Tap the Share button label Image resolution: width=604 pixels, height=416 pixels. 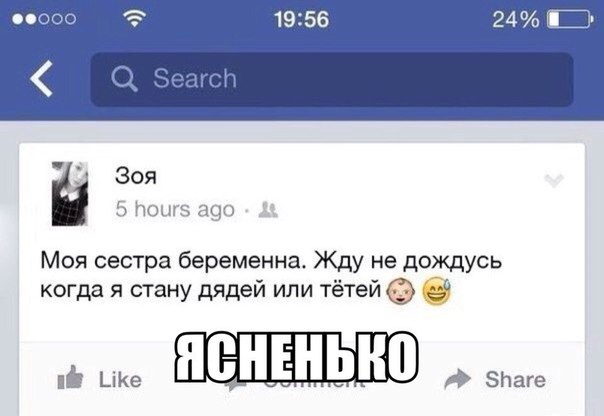[515, 379]
